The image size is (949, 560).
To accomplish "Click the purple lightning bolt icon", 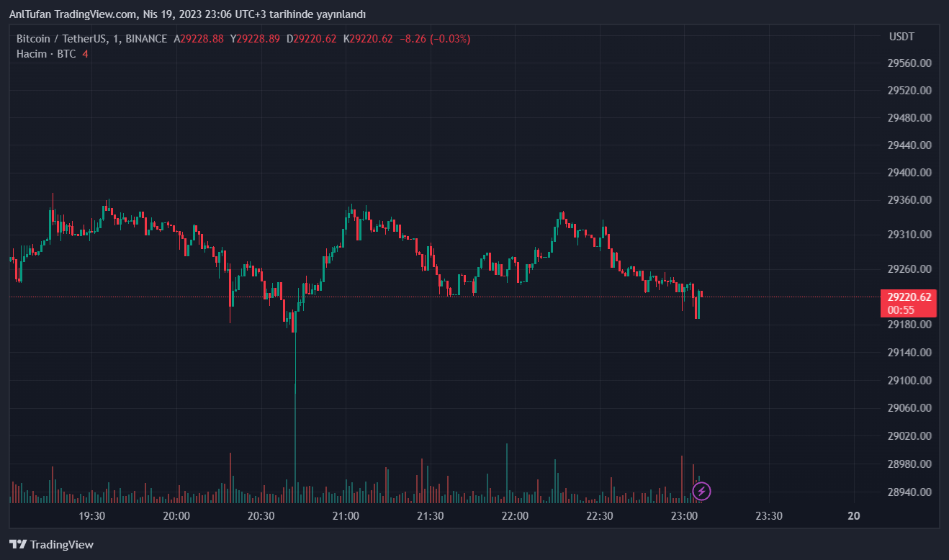I will click(x=701, y=492).
